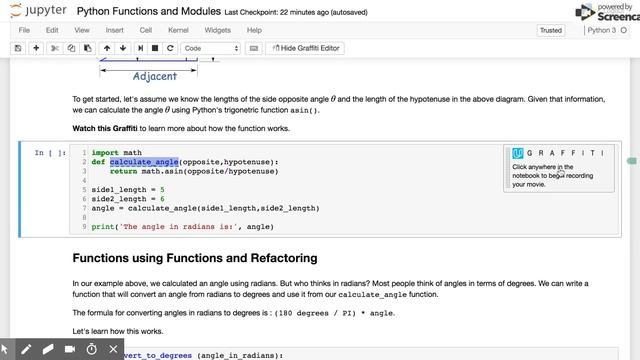640x360 pixels.
Task: Open the Widgets menu
Action: point(218,30)
